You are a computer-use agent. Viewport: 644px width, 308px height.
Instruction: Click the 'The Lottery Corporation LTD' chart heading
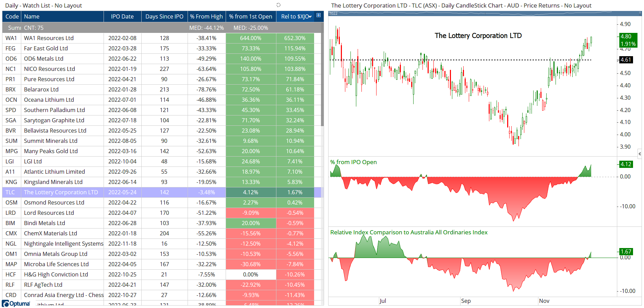(x=478, y=36)
